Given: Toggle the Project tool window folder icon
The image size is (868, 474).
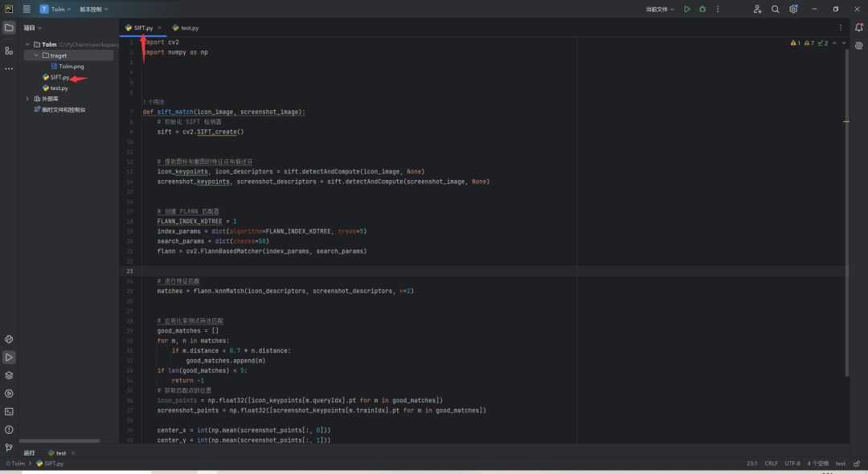Looking at the screenshot, I should coord(9,27).
